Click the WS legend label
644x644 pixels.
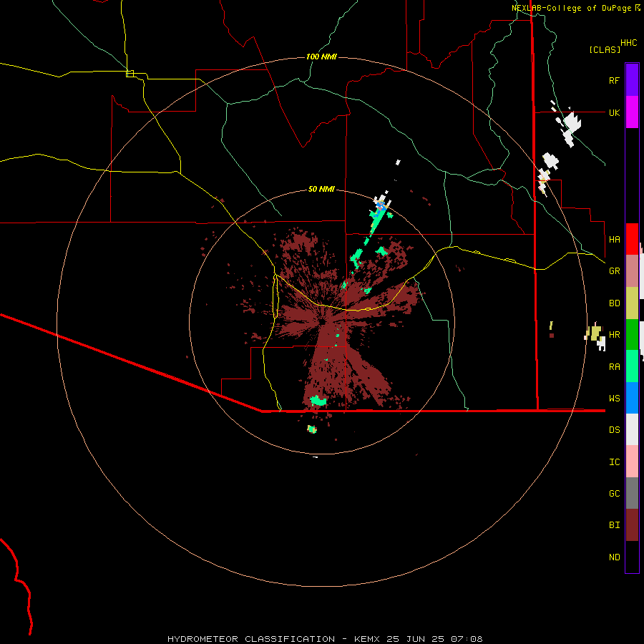click(x=614, y=399)
